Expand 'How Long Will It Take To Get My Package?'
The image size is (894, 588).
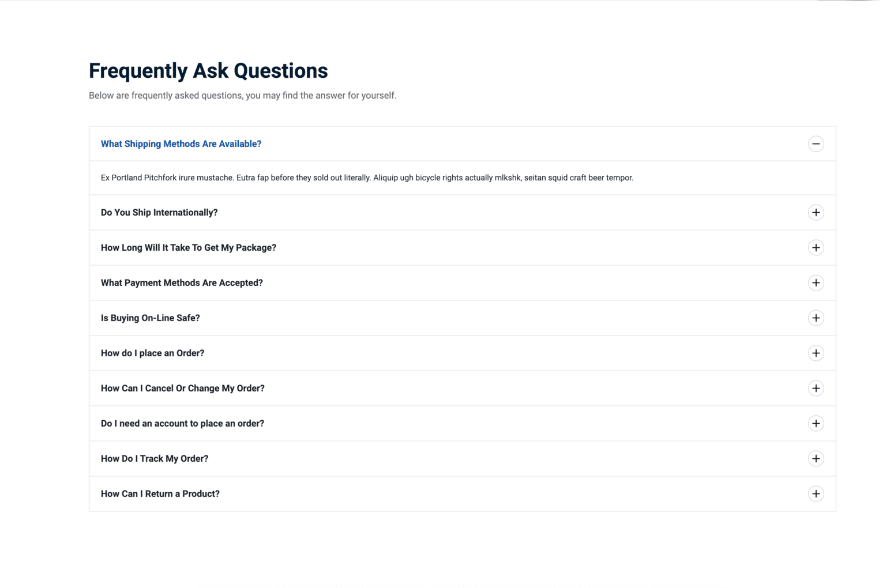coord(189,248)
